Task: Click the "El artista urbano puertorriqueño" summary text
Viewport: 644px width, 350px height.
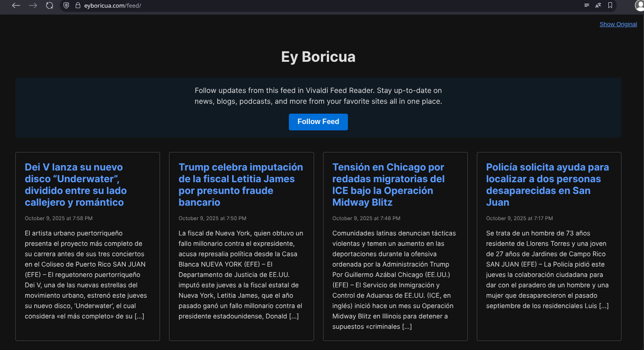Action: tap(87, 275)
